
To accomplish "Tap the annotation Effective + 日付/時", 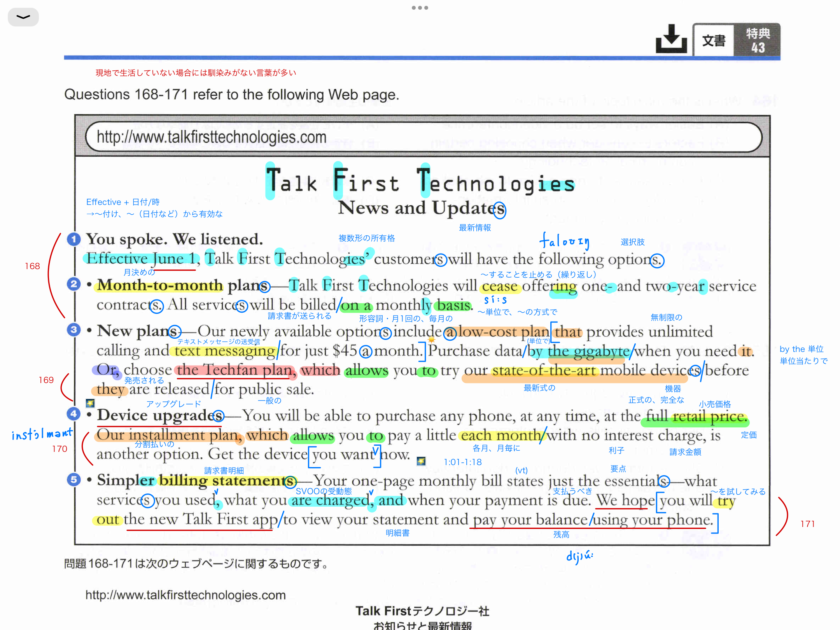I will [x=123, y=202].
